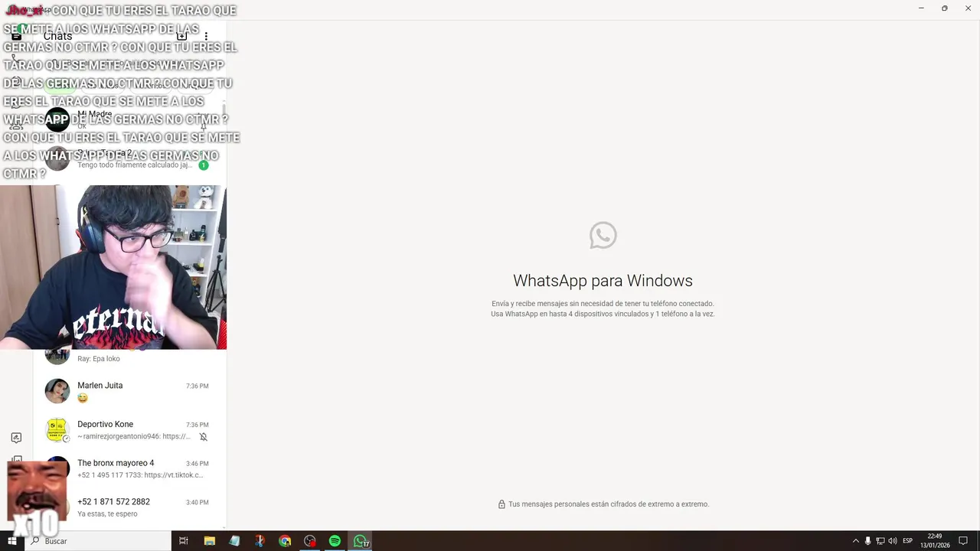The height and width of the screenshot is (551, 980).
Task: Open the clock showing 22:49
Action: click(935, 541)
